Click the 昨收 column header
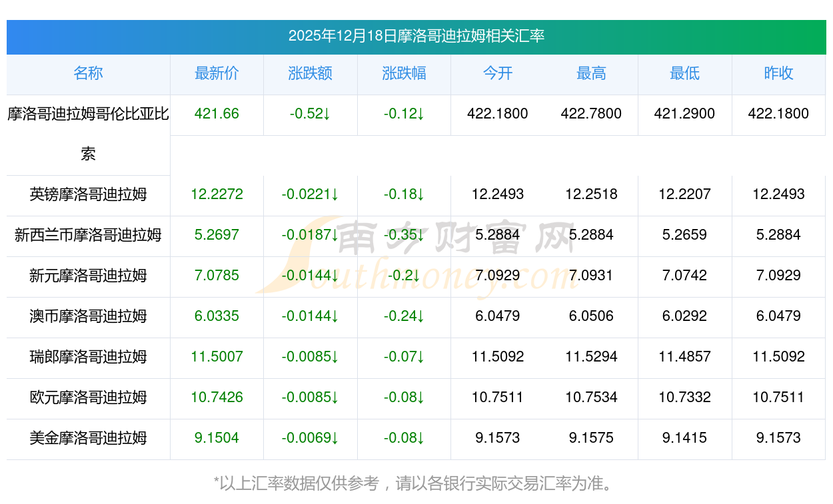The width and height of the screenshot is (833, 504). click(778, 74)
